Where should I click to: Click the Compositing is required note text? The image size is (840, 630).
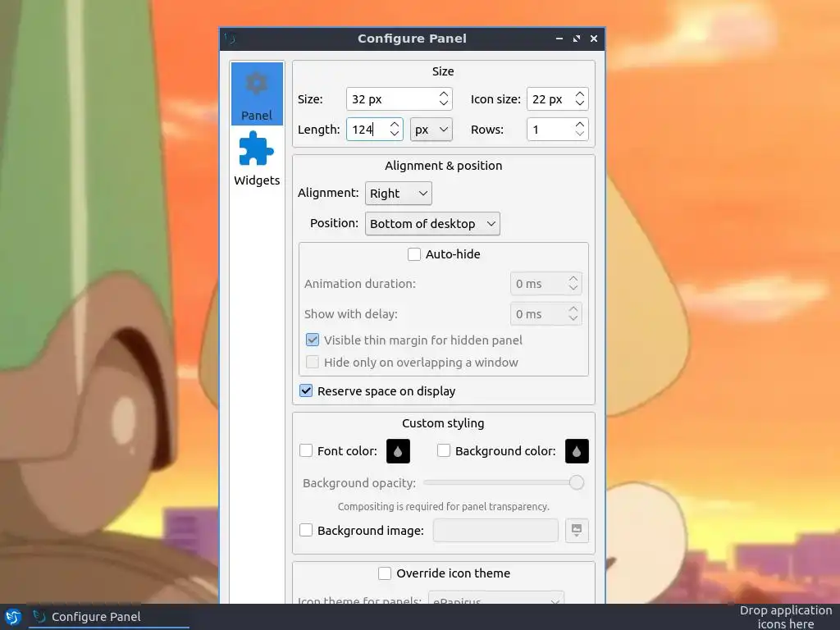pos(444,507)
